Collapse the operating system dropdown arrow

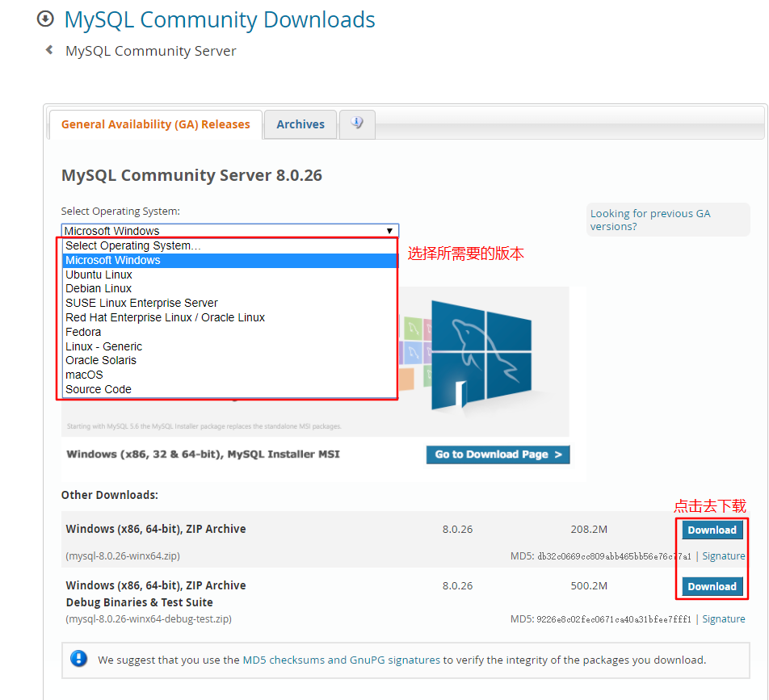pyautogui.click(x=389, y=231)
